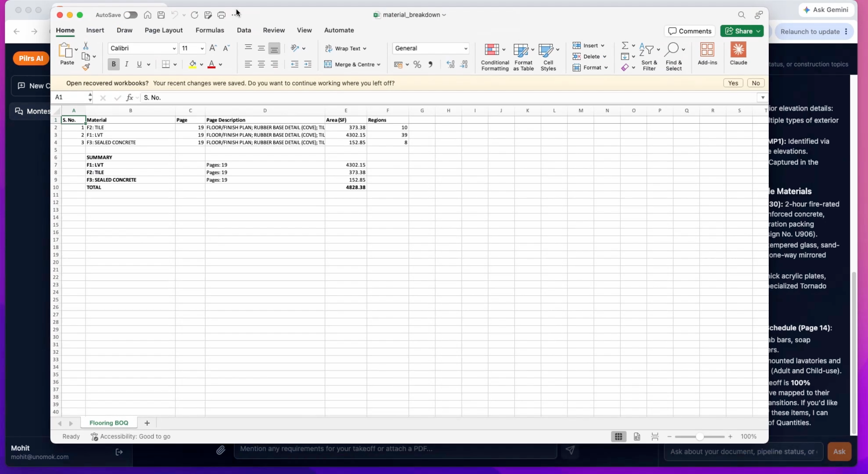
Task: Click the Paste clipboard icon
Action: pos(66,50)
